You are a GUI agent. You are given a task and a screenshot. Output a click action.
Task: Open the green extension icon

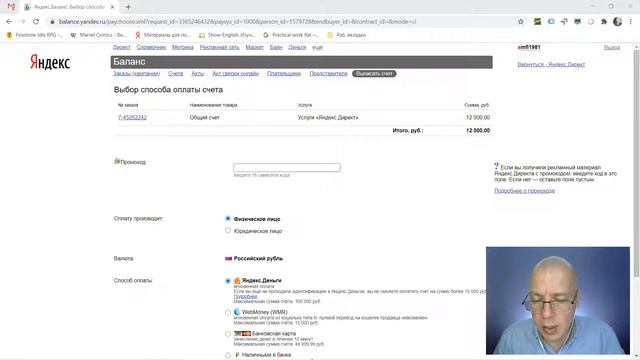point(538,22)
